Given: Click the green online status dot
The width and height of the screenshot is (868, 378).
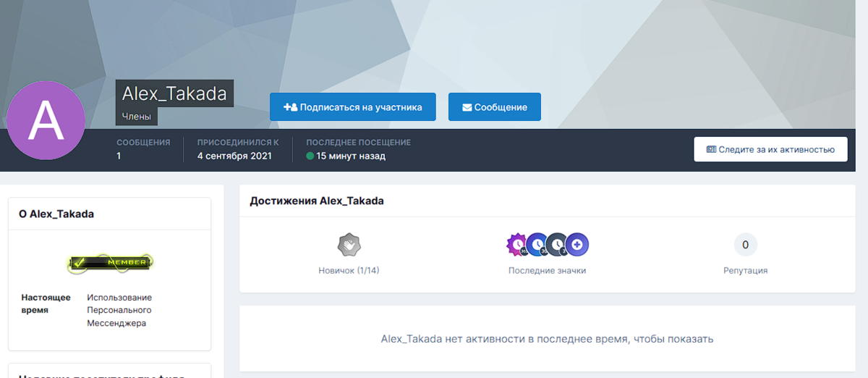Looking at the screenshot, I should click(310, 156).
